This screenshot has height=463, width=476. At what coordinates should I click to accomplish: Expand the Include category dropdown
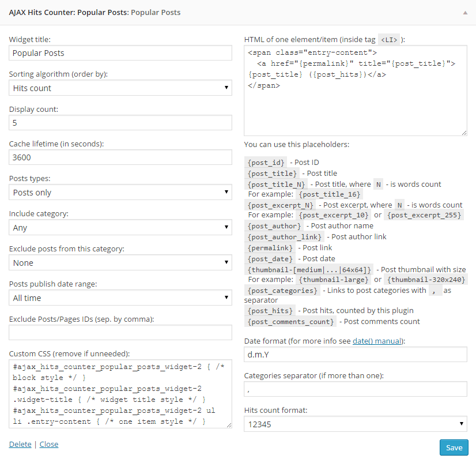120,227
